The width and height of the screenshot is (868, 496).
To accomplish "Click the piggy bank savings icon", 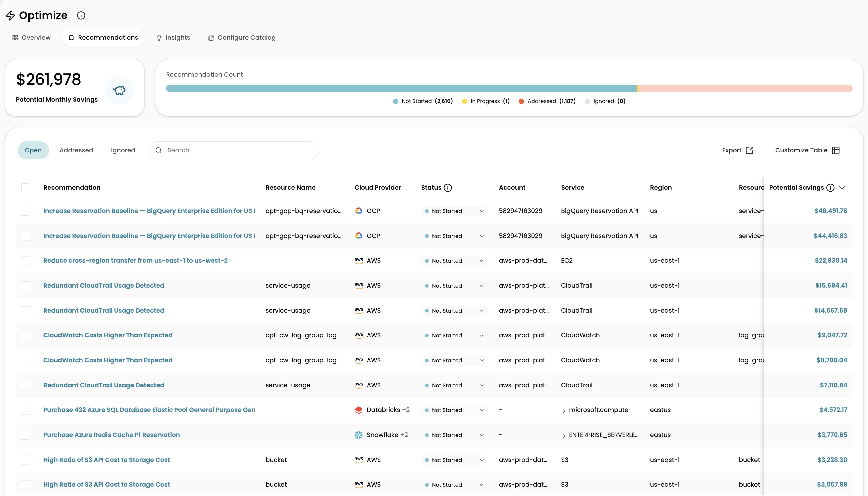I will (119, 90).
